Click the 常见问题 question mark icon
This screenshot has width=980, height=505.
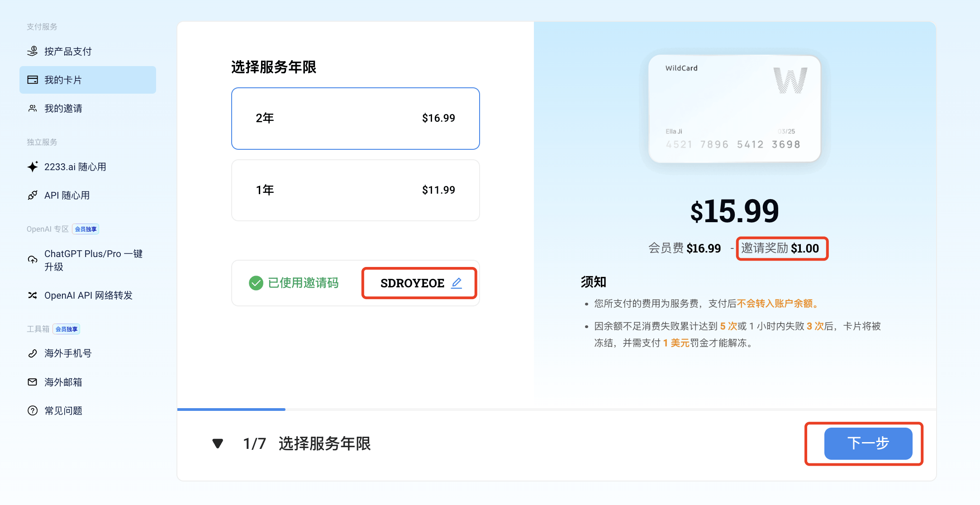[x=33, y=411]
